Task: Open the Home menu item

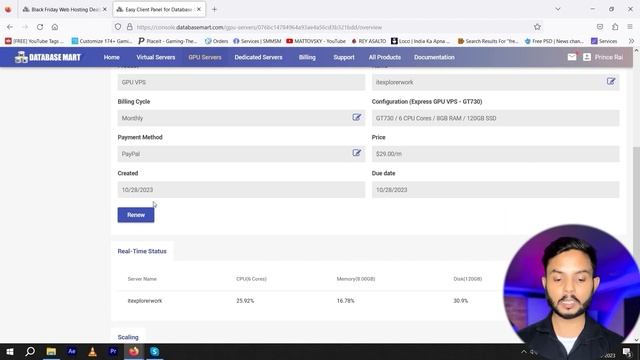Action: click(x=111, y=57)
